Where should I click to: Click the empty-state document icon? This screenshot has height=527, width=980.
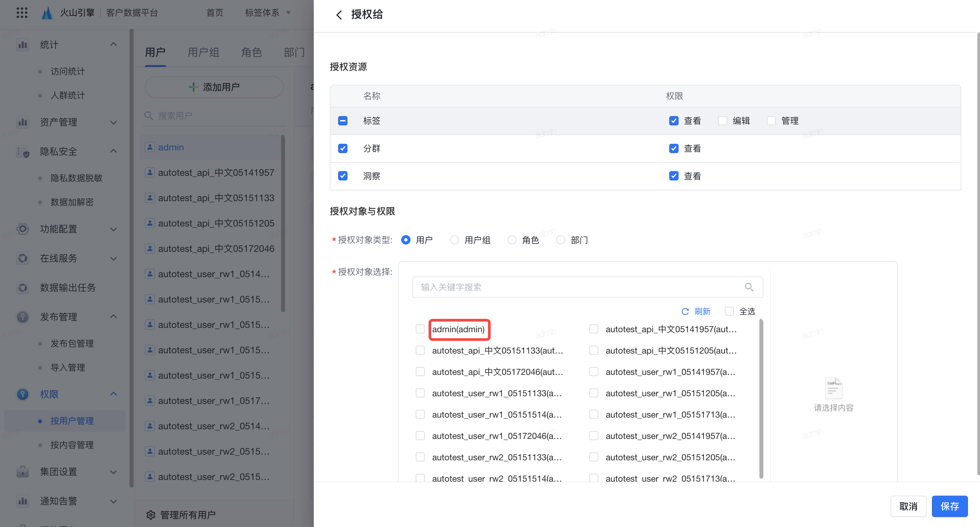click(833, 388)
